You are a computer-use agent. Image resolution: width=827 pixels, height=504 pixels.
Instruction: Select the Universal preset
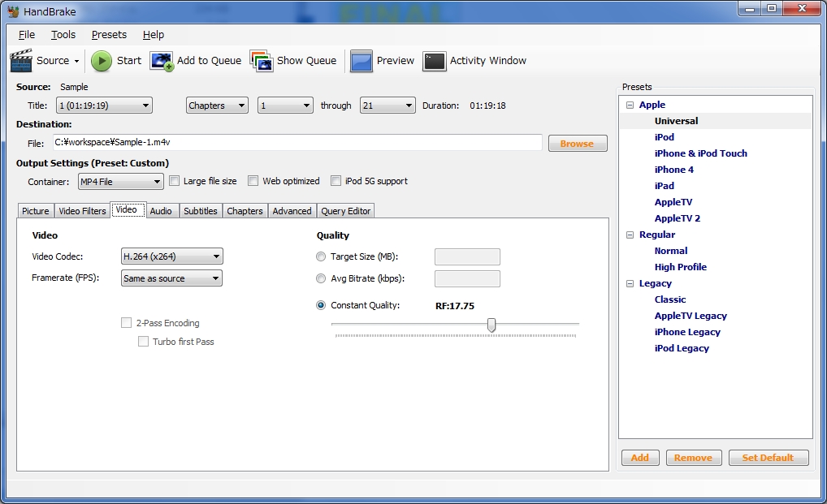[x=676, y=121]
